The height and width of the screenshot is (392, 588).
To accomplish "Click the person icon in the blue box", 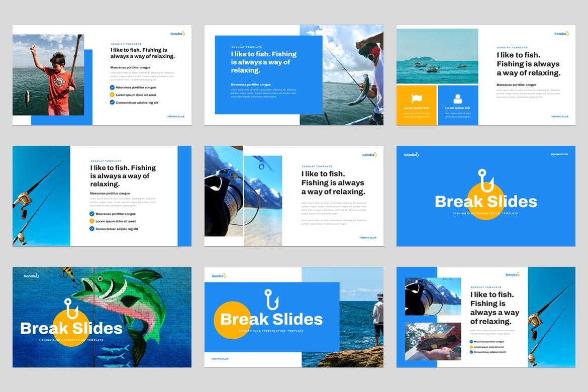I will 457,99.
